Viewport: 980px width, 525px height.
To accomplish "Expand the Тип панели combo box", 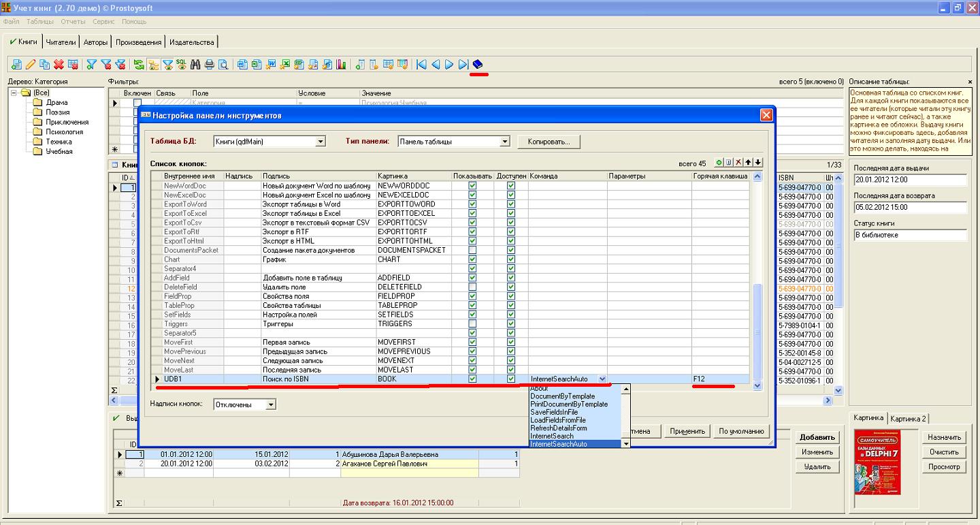I will point(504,142).
